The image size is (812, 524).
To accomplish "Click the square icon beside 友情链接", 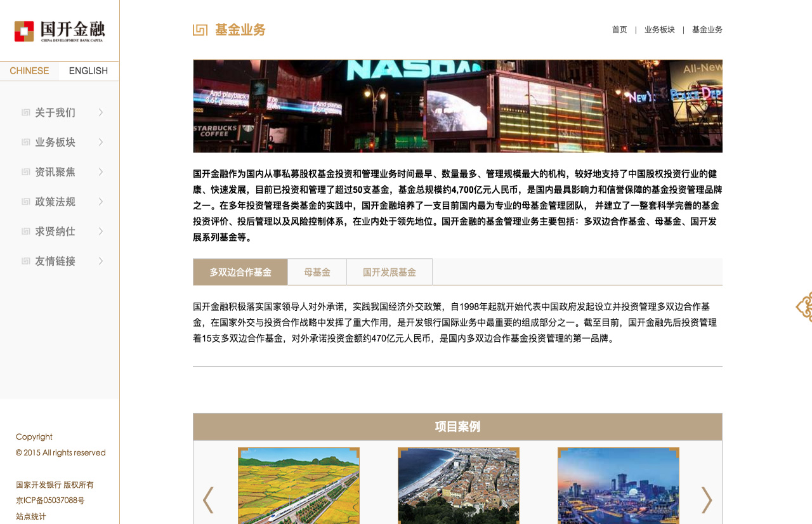I will click(x=26, y=261).
